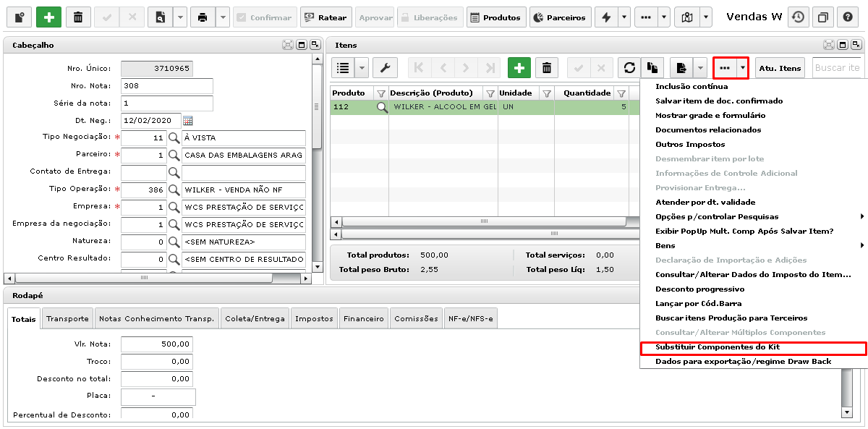
Task: Click filter icon on Quantidade column header
Action: click(x=621, y=93)
